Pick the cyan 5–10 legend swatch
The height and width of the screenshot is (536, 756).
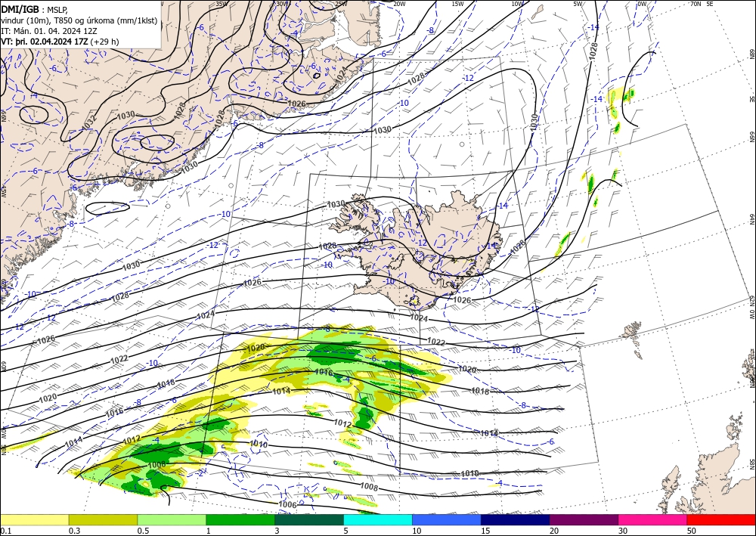pyautogui.click(x=378, y=519)
